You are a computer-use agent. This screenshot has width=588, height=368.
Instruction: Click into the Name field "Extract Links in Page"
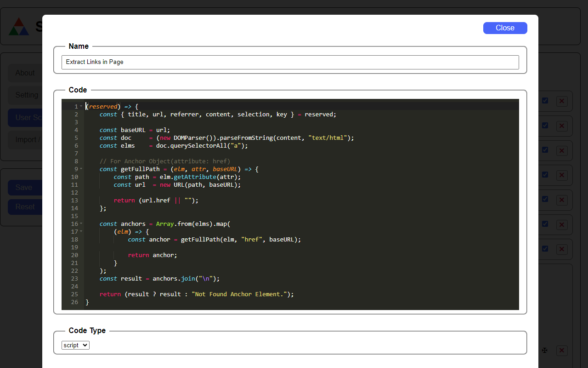click(x=290, y=62)
